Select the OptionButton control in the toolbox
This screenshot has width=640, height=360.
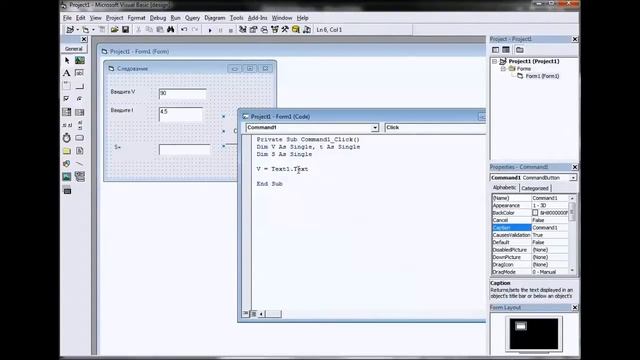click(x=80, y=99)
